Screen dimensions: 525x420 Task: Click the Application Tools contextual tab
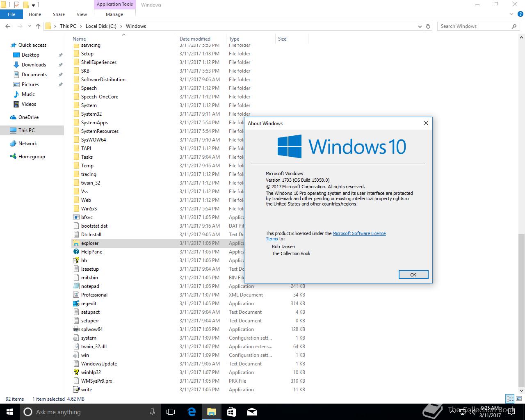pos(114,5)
